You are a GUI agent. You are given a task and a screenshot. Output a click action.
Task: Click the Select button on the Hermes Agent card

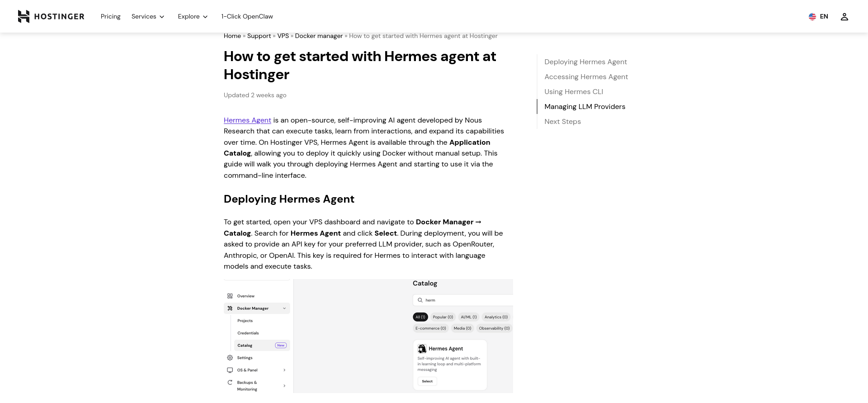(427, 381)
